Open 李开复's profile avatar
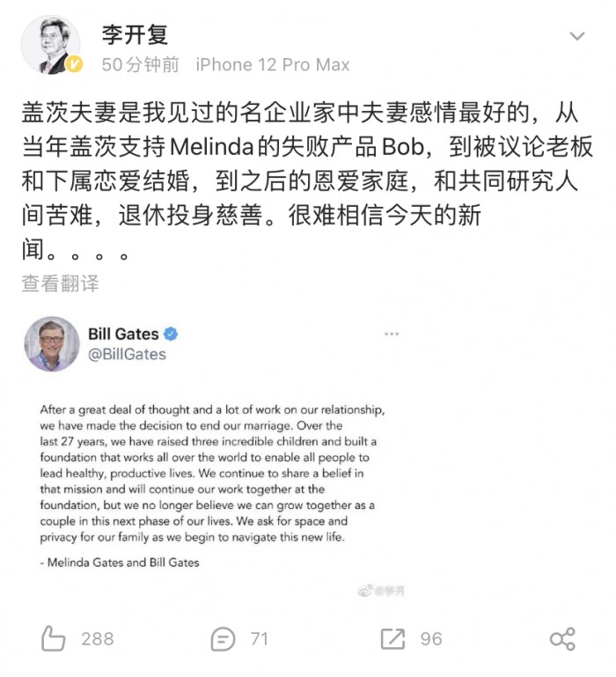 pyautogui.click(x=51, y=45)
